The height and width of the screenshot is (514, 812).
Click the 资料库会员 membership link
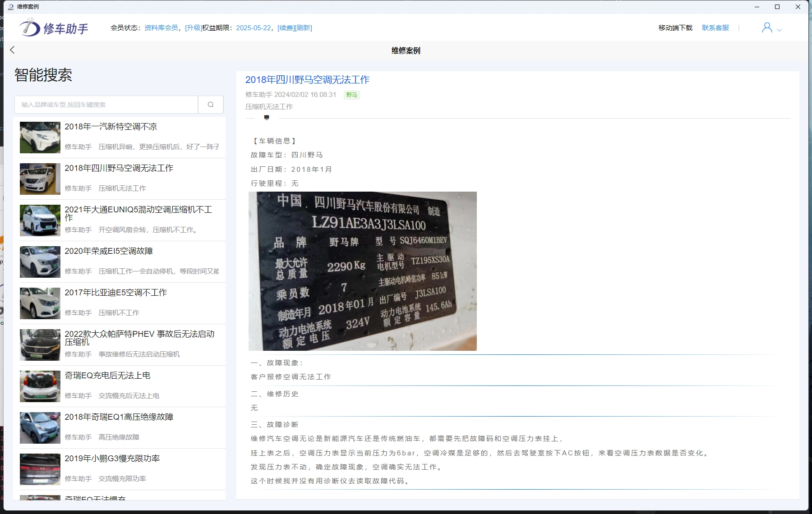coord(161,28)
